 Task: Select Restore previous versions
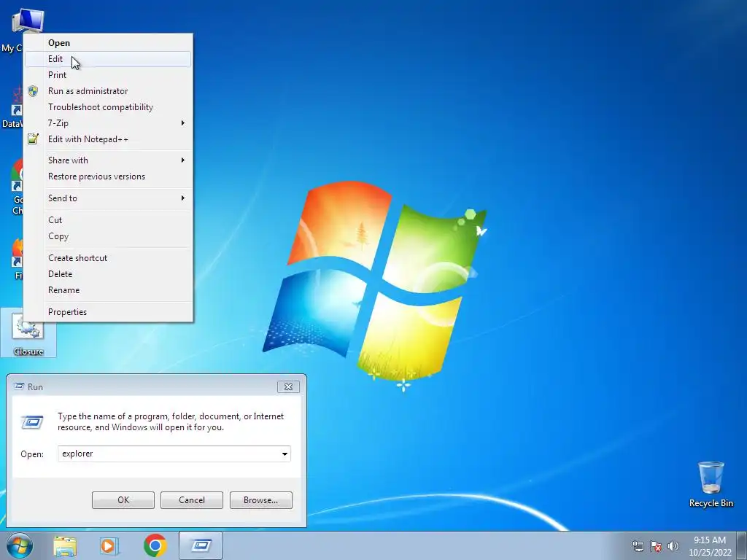108,176
